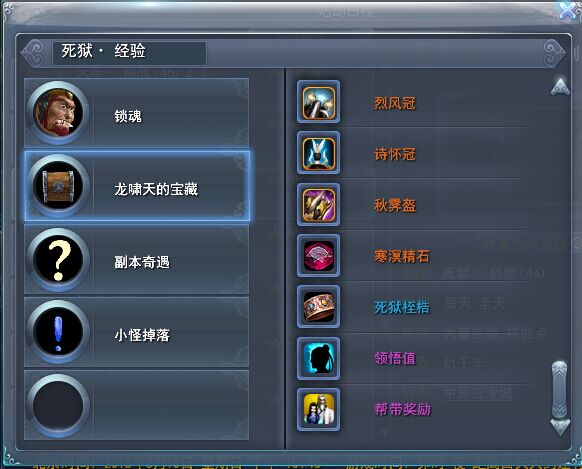The image size is (582, 469).
Task: Click the 死狱桎梏 bracelet icon
Action: click(x=318, y=307)
